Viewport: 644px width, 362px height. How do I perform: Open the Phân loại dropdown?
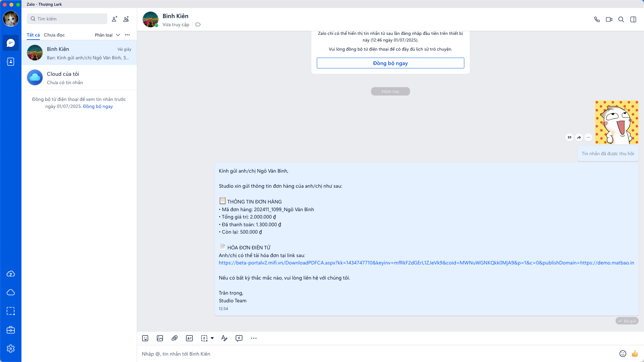tap(107, 35)
